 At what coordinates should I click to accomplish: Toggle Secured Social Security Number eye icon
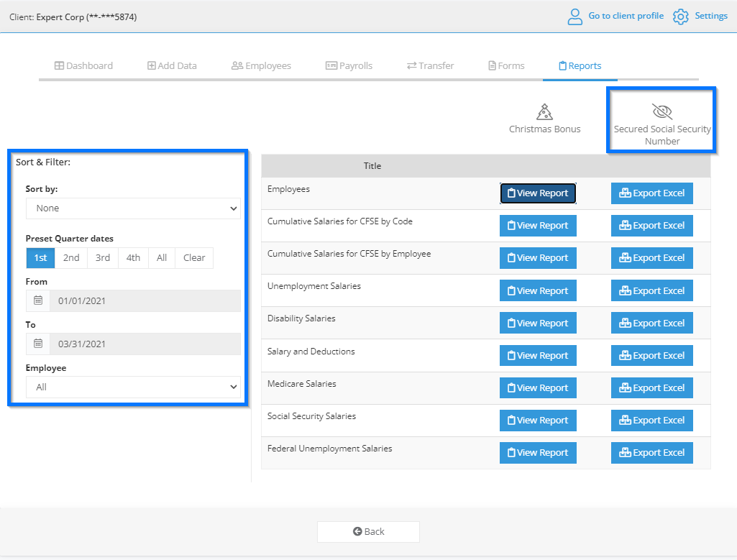tap(662, 112)
